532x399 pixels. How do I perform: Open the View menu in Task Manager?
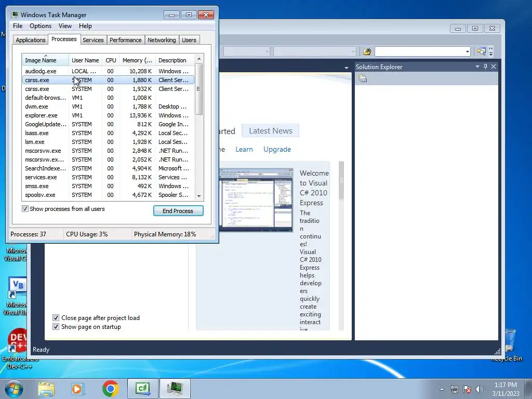pyautogui.click(x=65, y=26)
